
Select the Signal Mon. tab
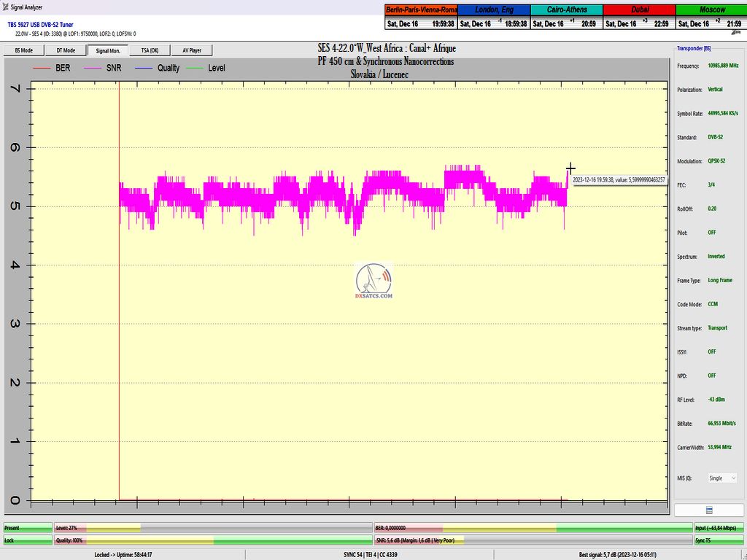[107, 50]
